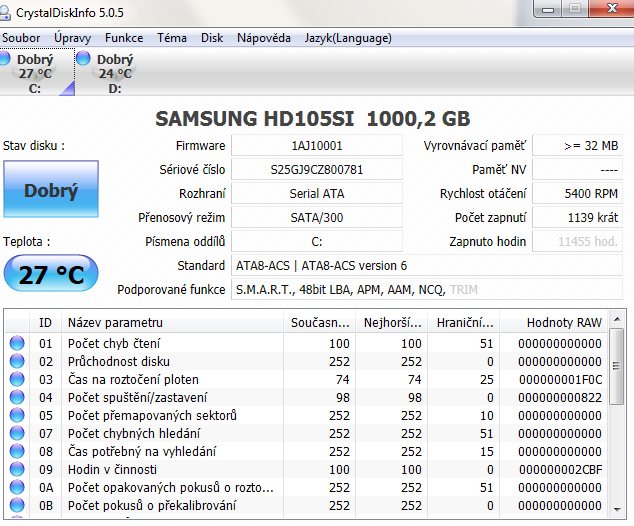The height and width of the screenshot is (526, 634).
Task: Click the serial number S25GJ9CZ800781 field
Action: (317, 169)
